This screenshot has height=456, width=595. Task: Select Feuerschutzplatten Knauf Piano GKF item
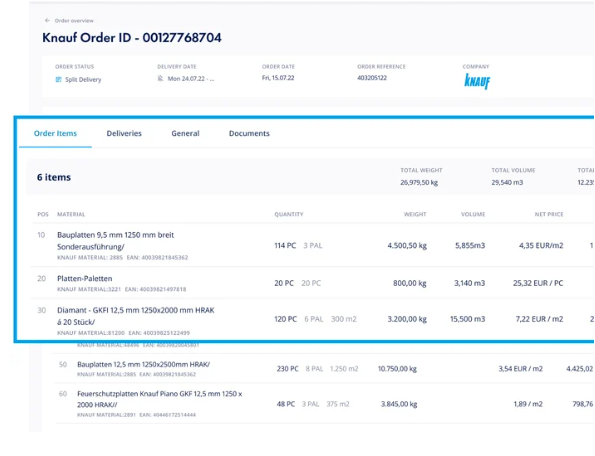click(159, 399)
